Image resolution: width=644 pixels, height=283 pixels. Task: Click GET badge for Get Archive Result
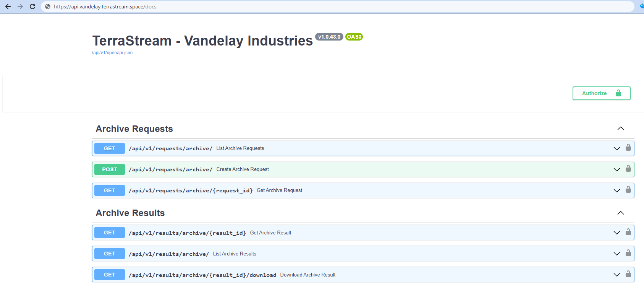(x=110, y=233)
